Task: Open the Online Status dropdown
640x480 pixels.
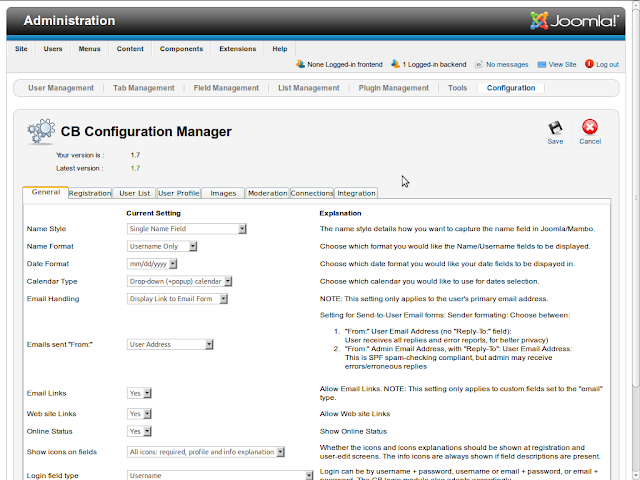Action: (x=139, y=431)
